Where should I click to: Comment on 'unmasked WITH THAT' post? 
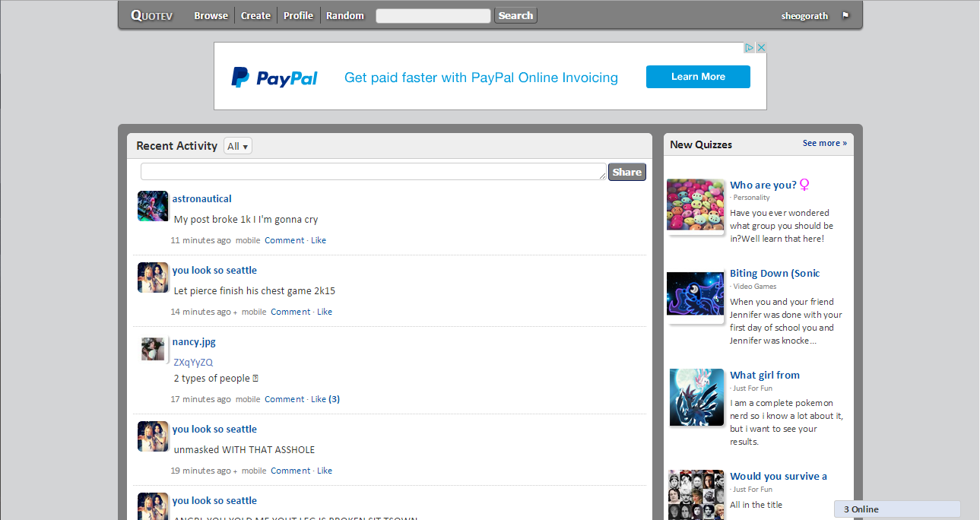coord(290,471)
